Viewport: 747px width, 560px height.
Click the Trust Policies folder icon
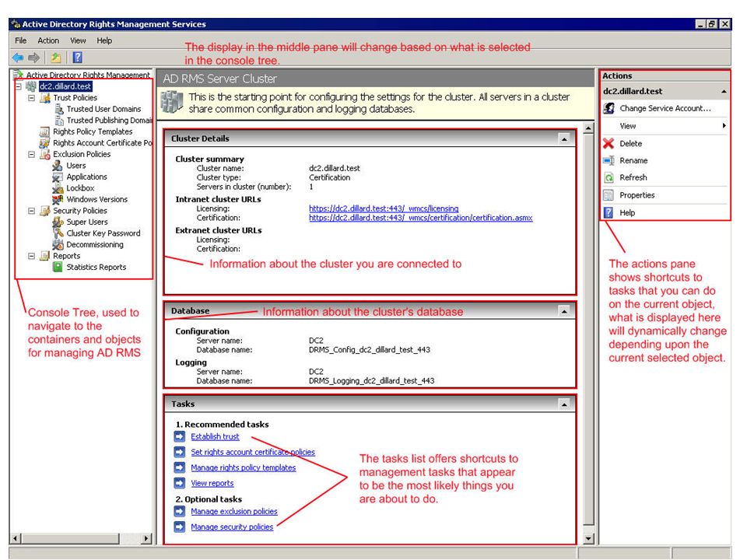[x=45, y=98]
